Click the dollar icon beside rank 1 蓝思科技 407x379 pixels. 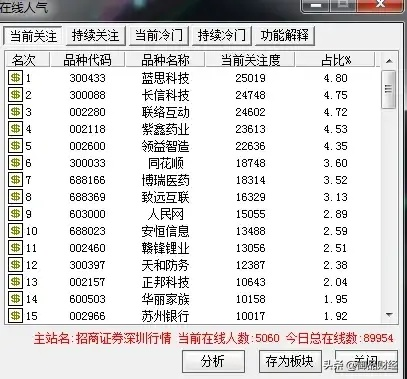click(x=15, y=78)
